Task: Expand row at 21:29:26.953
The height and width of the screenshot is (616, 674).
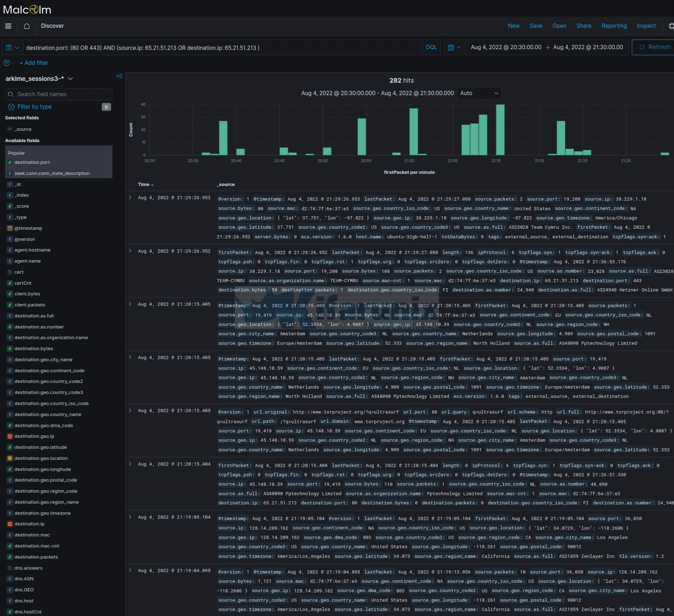Action: 130,197
